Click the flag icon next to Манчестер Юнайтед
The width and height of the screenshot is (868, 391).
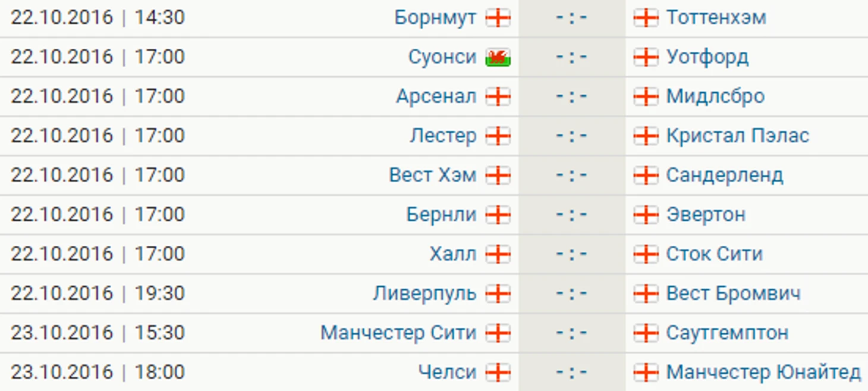click(x=646, y=373)
